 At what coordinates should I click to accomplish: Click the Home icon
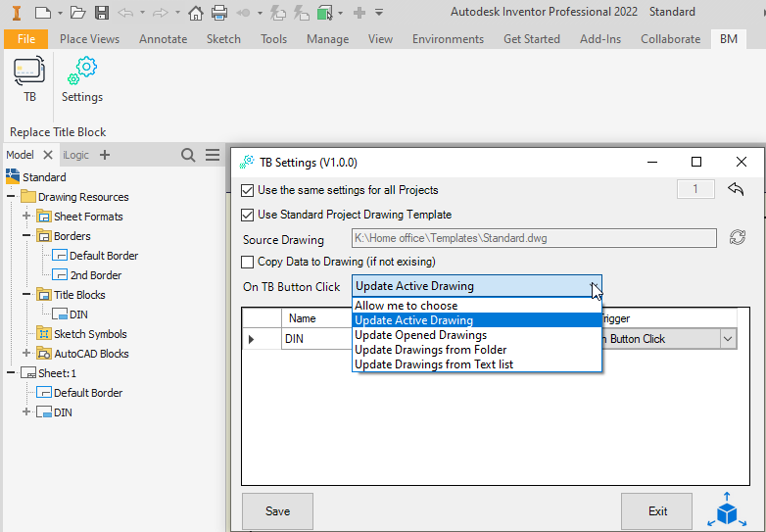(x=196, y=12)
